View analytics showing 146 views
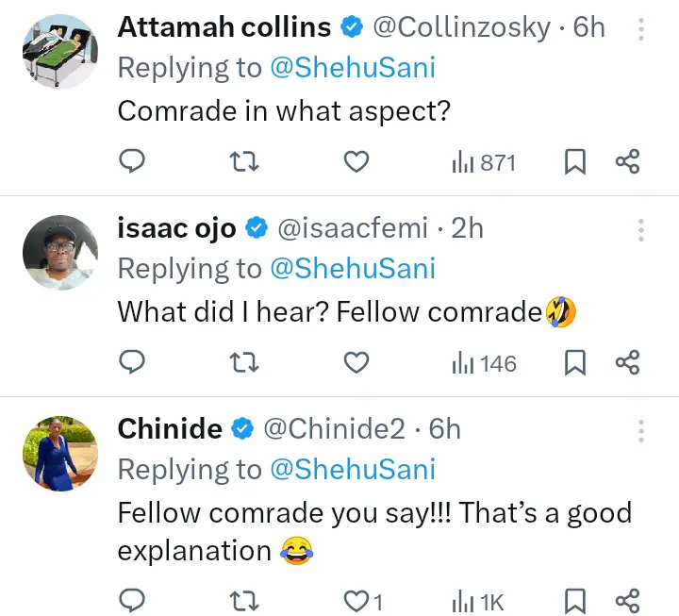 (484, 363)
